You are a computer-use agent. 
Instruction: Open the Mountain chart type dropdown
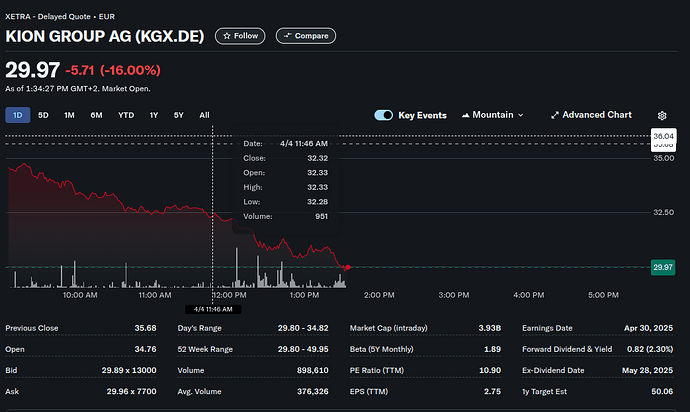492,115
